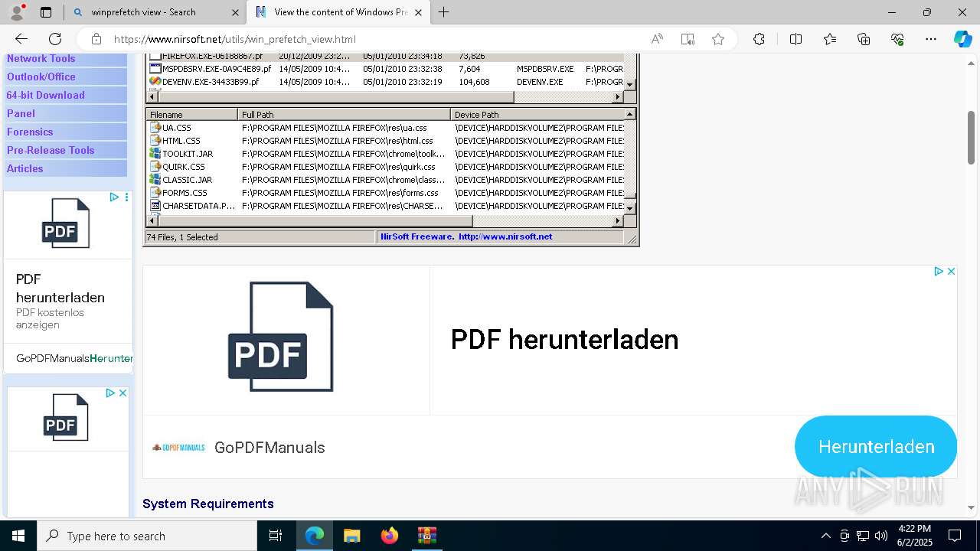Open network tray icon

[862, 536]
